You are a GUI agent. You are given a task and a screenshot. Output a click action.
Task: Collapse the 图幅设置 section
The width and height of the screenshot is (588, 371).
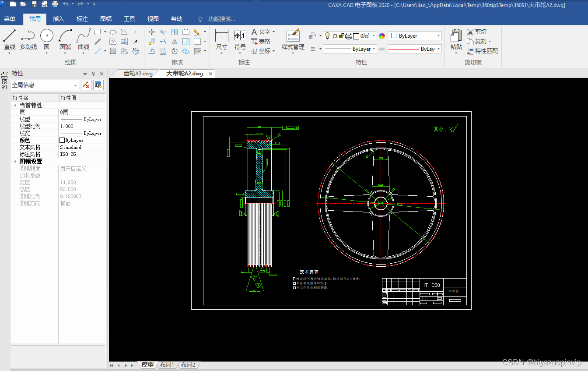tap(14, 162)
